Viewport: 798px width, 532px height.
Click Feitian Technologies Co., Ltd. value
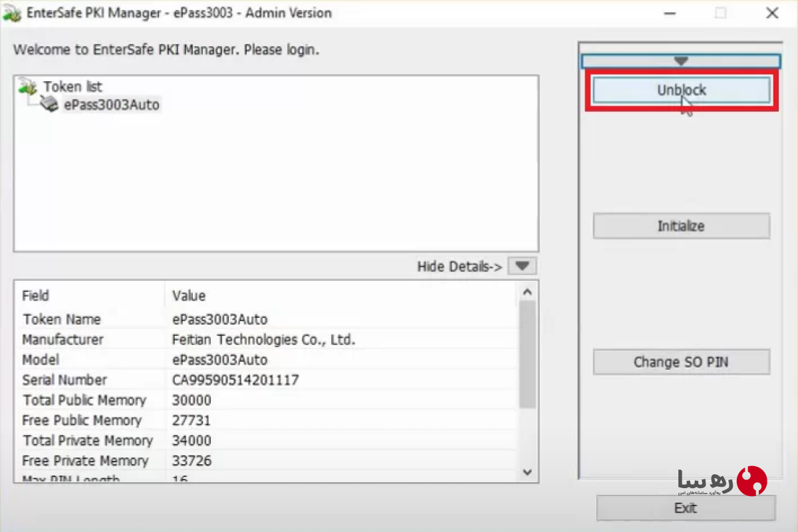pyautogui.click(x=264, y=340)
